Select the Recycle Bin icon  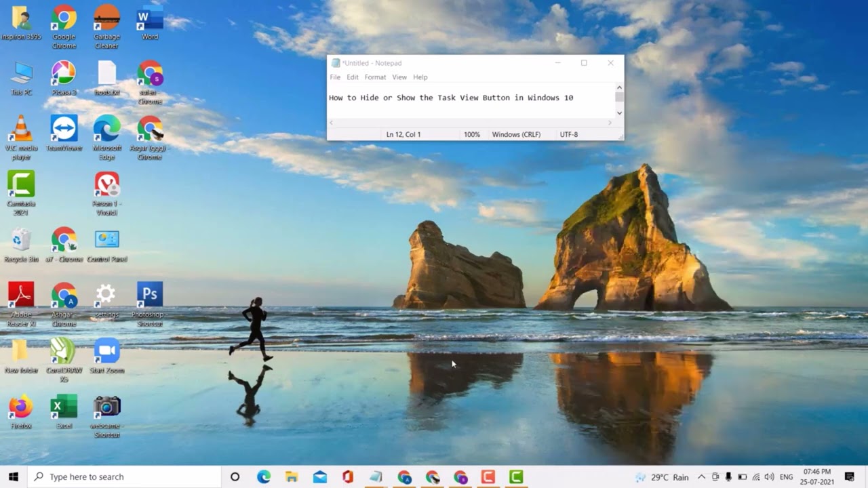point(21,245)
